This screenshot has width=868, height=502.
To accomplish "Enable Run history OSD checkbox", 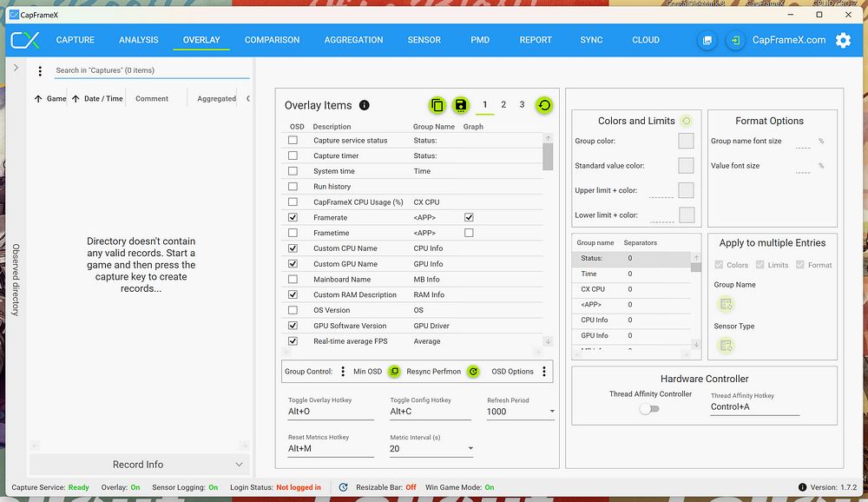I will (293, 187).
